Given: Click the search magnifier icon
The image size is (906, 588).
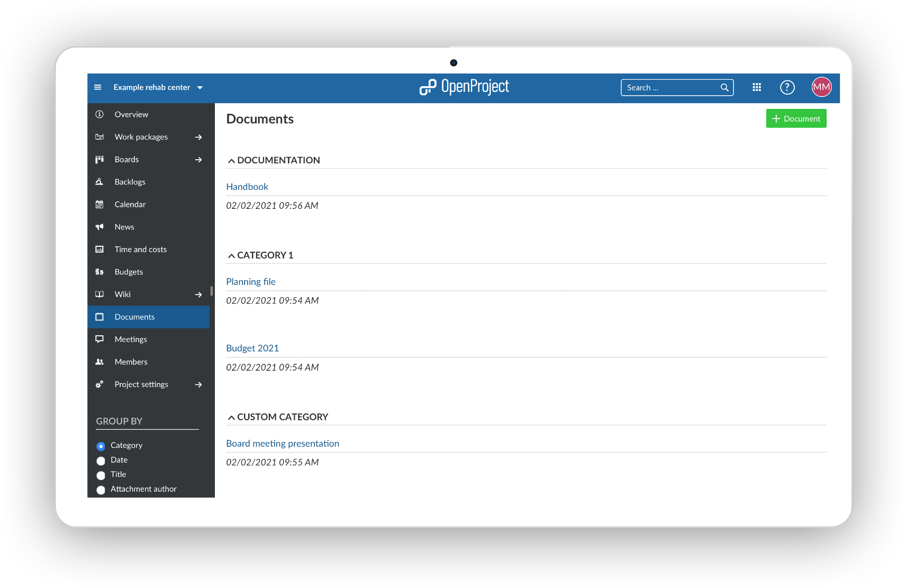Looking at the screenshot, I should tap(724, 88).
